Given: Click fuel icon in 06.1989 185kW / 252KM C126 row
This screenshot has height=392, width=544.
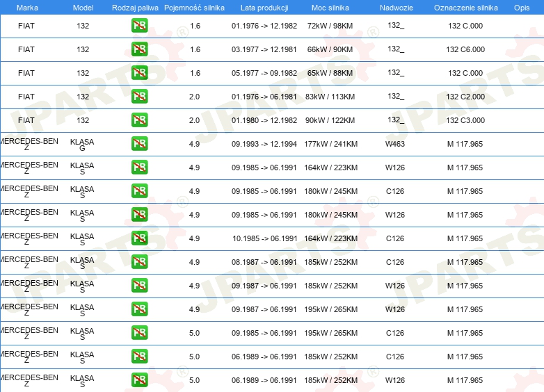Looking at the screenshot, I should pyautogui.click(x=139, y=356).
